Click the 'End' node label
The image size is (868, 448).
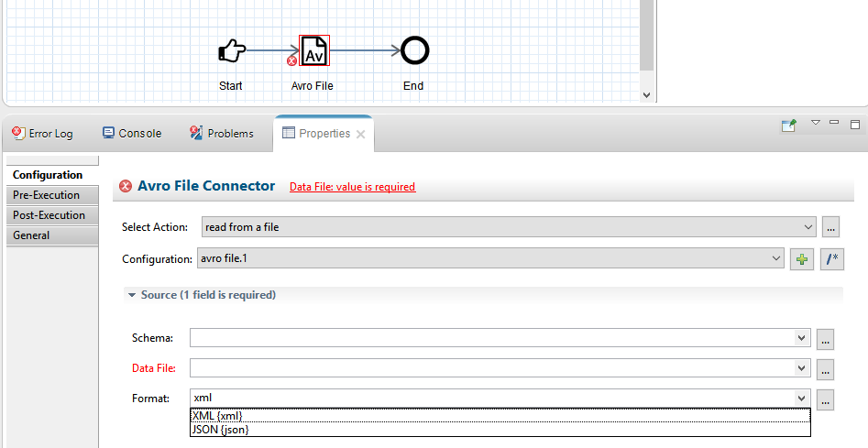click(x=413, y=86)
